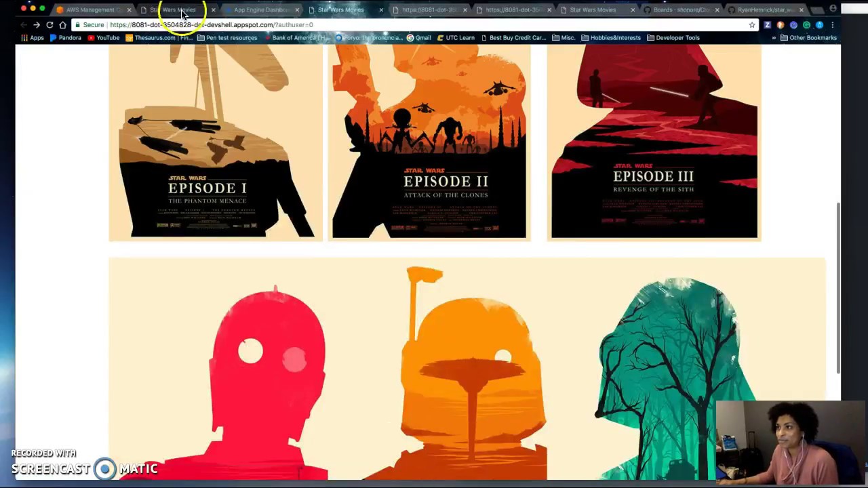The image size is (868, 488).
Task: Close the Boards shonore tab
Action: tap(717, 10)
